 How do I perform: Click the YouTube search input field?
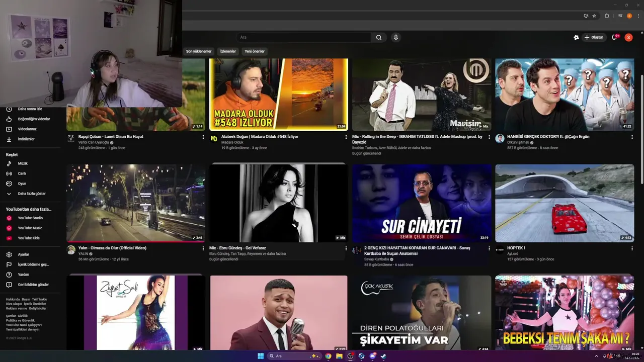pos(304,37)
